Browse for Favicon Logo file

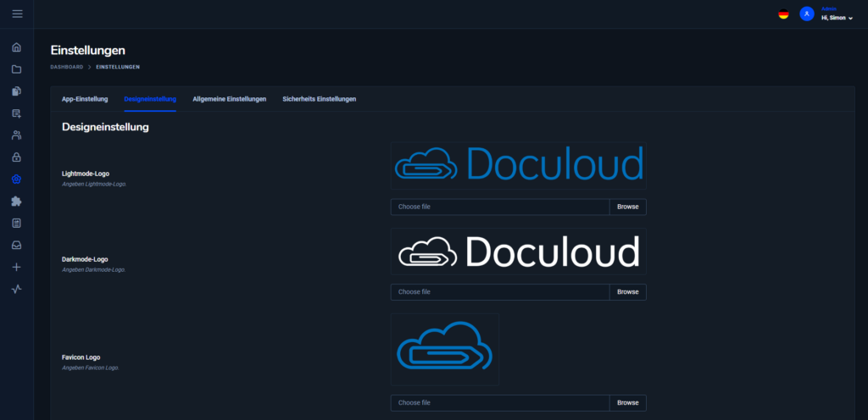(628, 402)
